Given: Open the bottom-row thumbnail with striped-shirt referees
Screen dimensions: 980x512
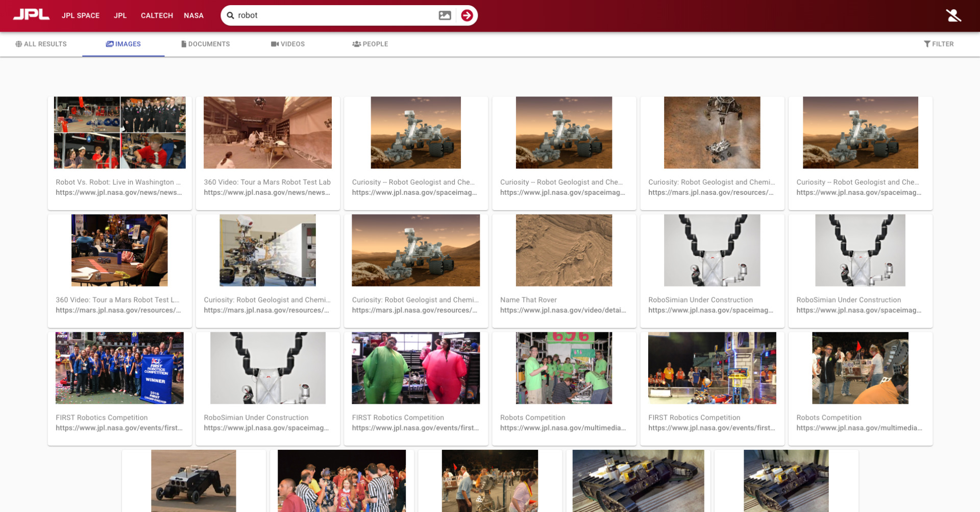Looking at the screenshot, I should tap(341, 481).
